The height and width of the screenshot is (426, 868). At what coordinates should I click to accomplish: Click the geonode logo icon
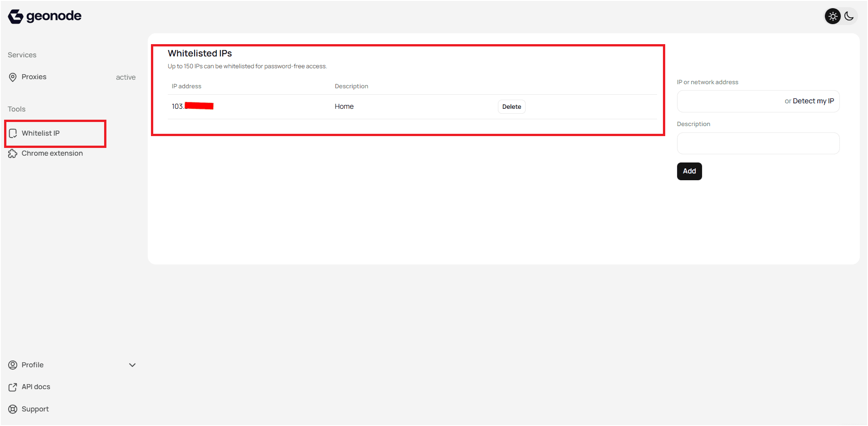15,16
